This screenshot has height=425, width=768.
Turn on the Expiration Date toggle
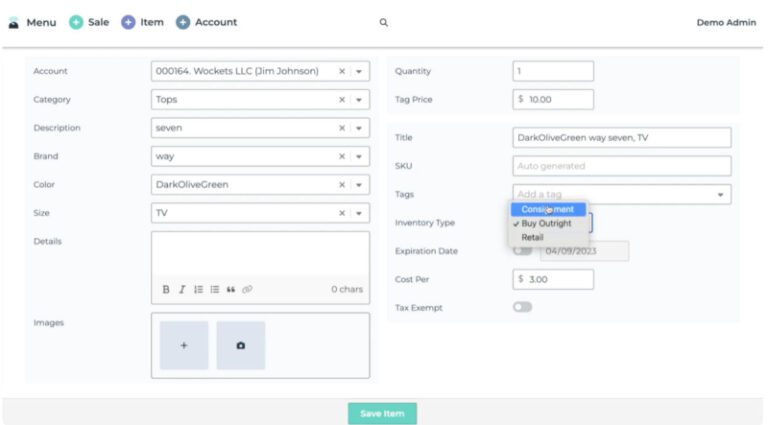point(522,250)
